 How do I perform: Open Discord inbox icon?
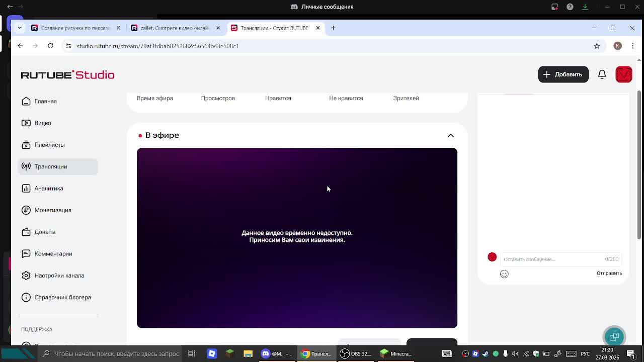point(555,7)
